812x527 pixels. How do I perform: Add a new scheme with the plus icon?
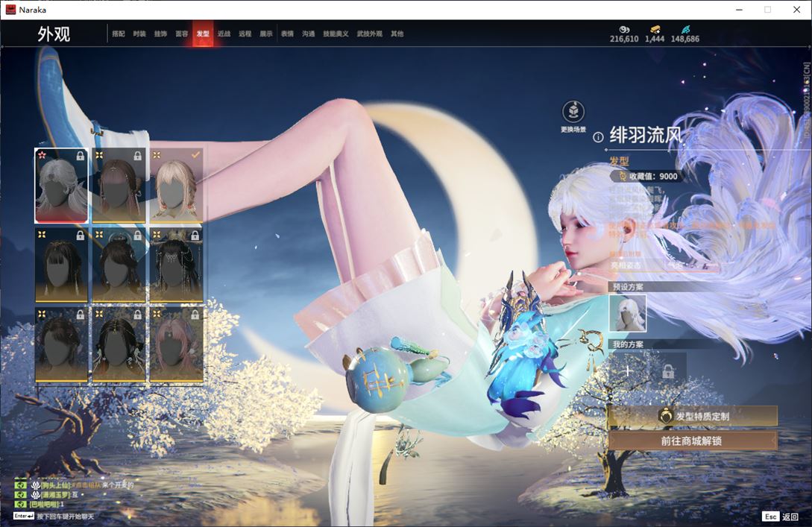coord(628,370)
